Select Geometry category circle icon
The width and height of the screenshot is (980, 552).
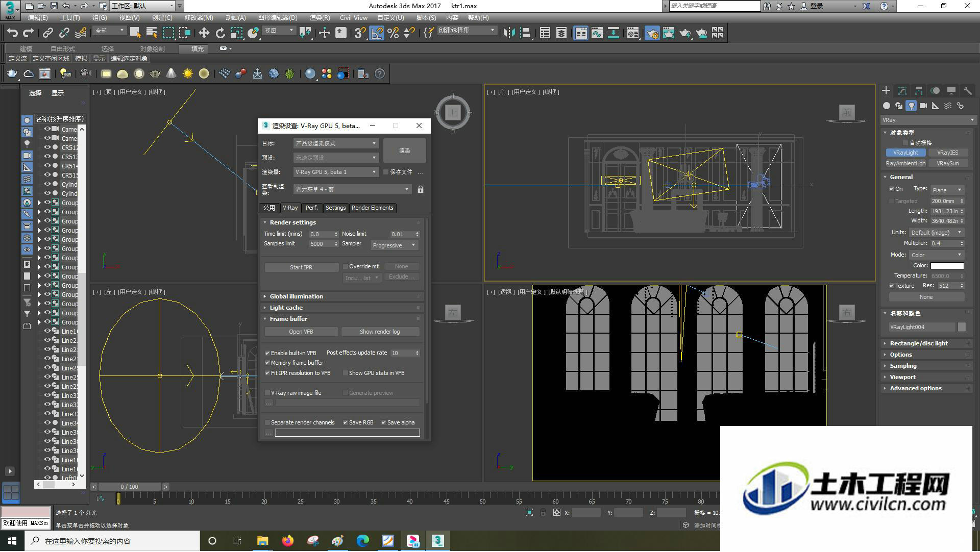tap(887, 106)
